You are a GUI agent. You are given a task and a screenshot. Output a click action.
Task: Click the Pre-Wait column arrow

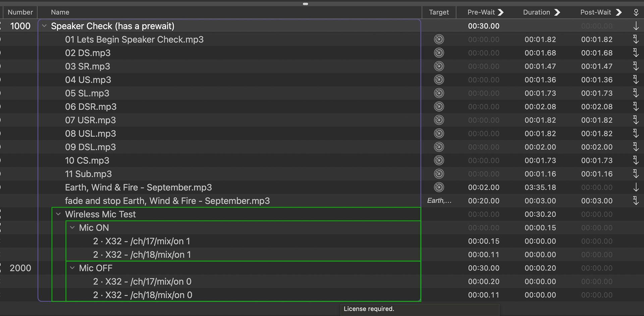(x=501, y=12)
